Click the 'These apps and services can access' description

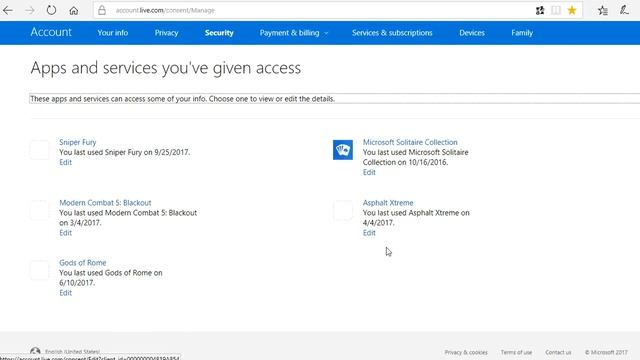coord(182,99)
